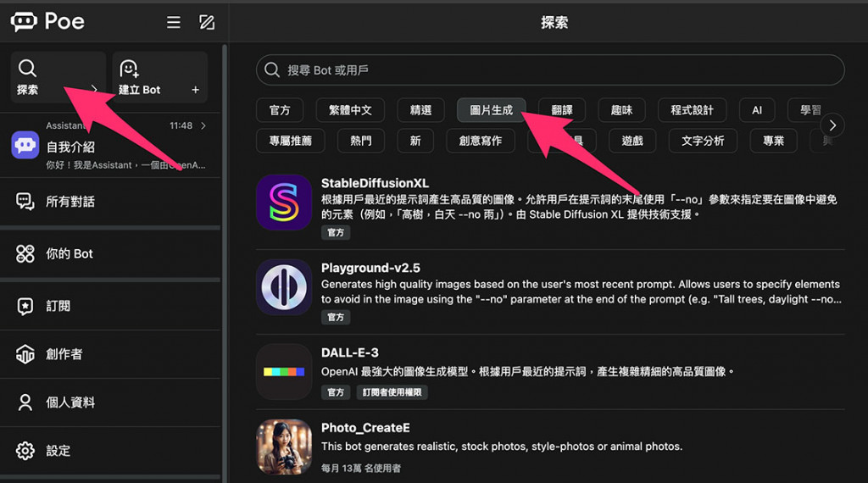The image size is (868, 483).
Task: Open Playground-v2.5 bot title
Action: point(370,268)
